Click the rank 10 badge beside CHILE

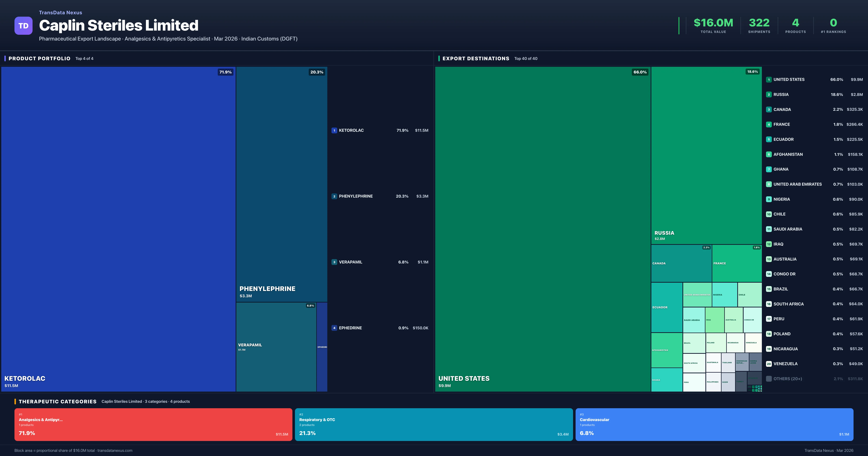(x=769, y=214)
